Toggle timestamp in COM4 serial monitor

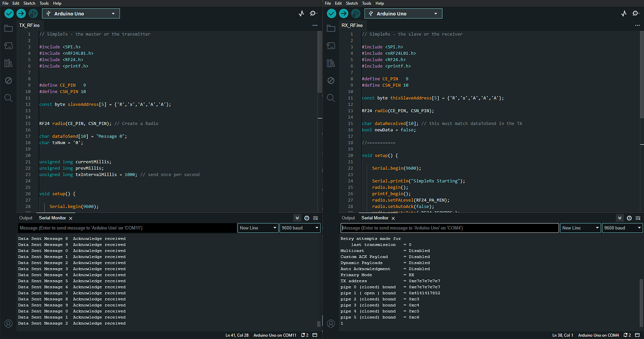coord(629,218)
